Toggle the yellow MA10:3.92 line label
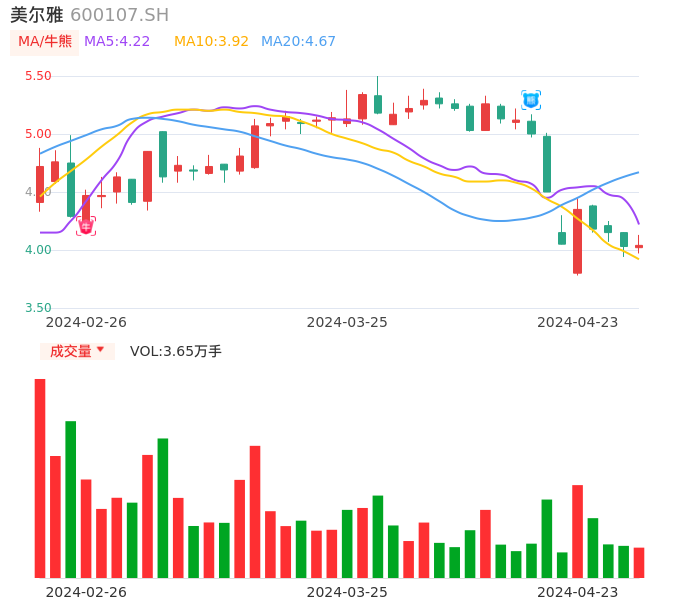The image size is (686, 606). click(x=211, y=42)
